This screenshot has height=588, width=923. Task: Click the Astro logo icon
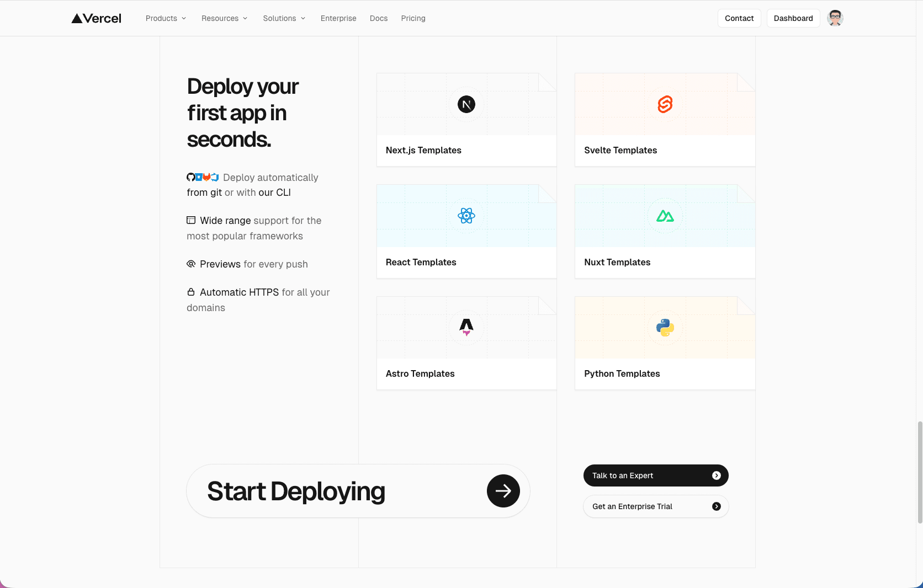pos(466,327)
